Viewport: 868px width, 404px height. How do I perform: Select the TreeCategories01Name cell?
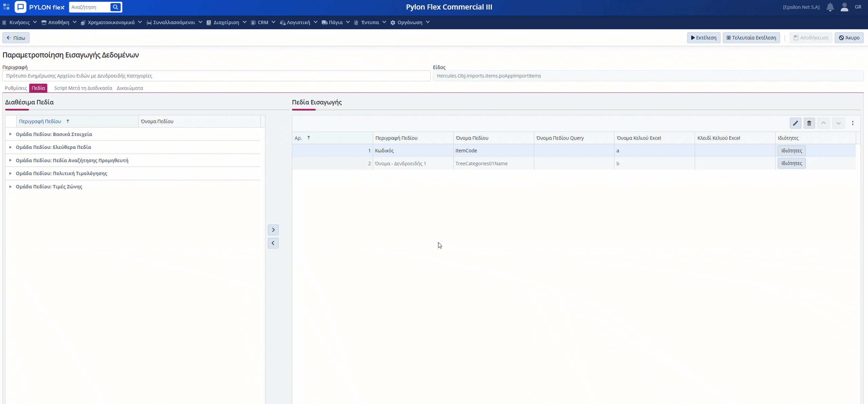tap(493, 163)
